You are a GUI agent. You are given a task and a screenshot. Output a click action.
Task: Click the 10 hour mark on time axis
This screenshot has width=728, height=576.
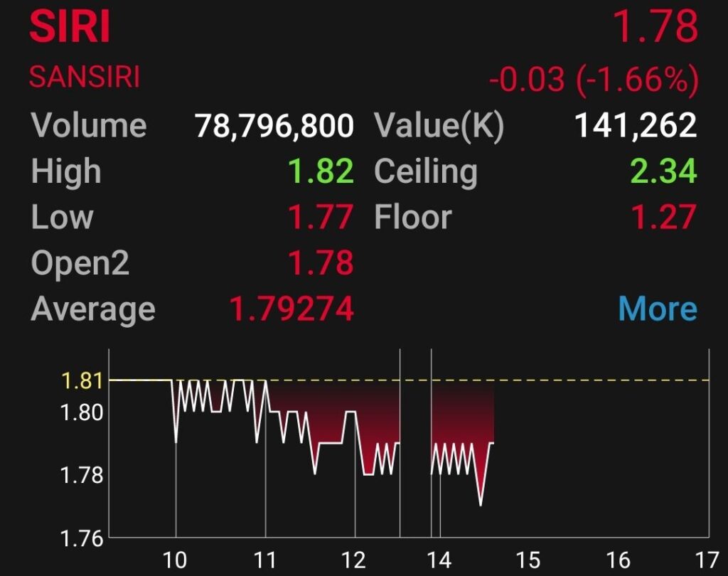point(175,560)
